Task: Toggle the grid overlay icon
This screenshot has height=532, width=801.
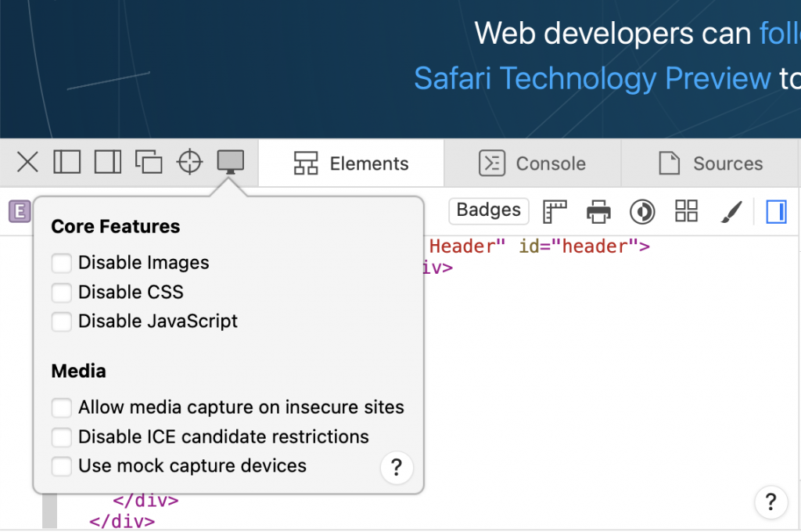Action: (x=686, y=210)
